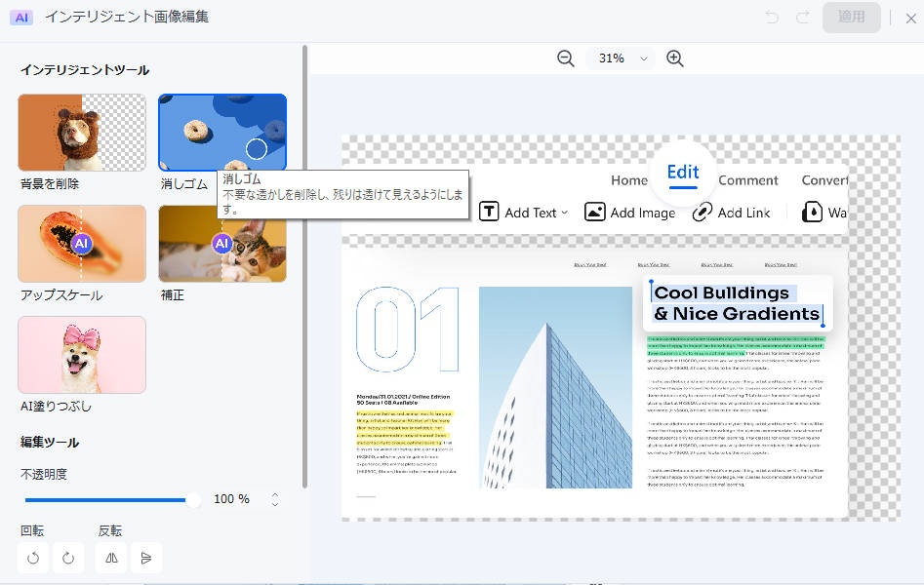Select the 消しゴム eraser tool
Image resolution: width=924 pixels, height=585 pixels.
pos(221,132)
